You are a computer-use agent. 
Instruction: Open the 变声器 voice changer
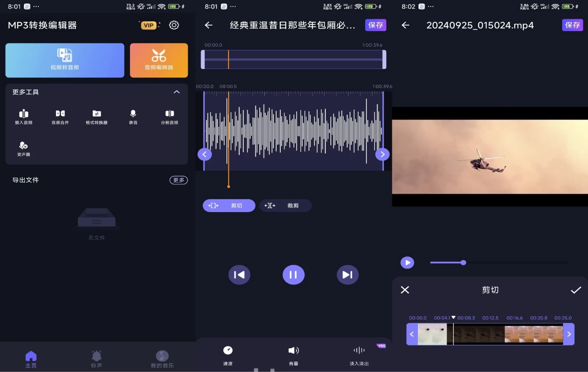click(x=24, y=149)
